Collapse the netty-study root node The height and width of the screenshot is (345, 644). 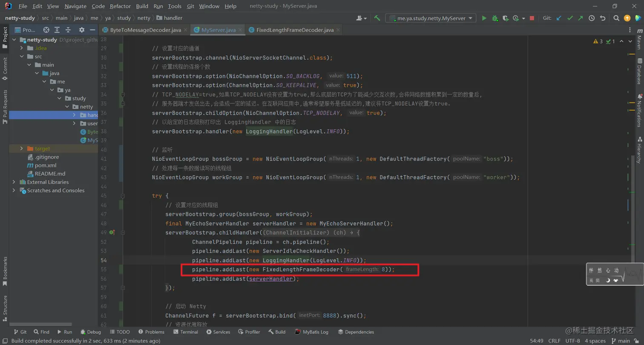point(14,40)
